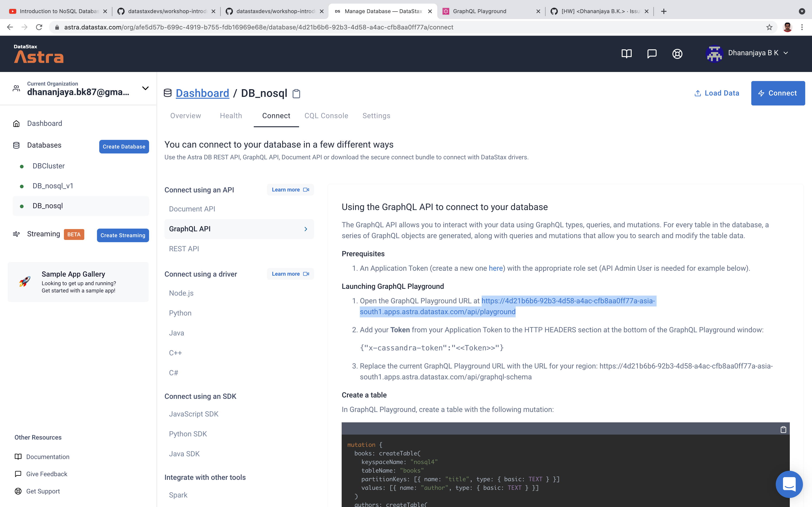Copy the database name with the clipboard icon
The width and height of the screenshot is (812, 507).
pos(296,93)
